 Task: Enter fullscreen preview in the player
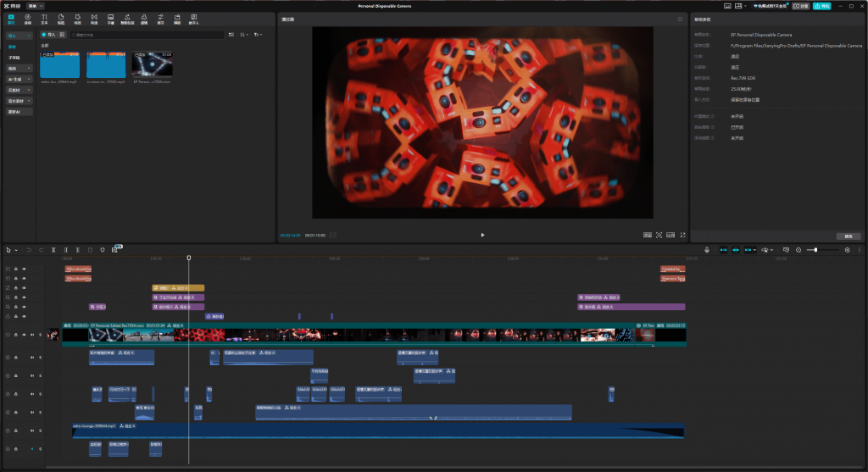[682, 235]
